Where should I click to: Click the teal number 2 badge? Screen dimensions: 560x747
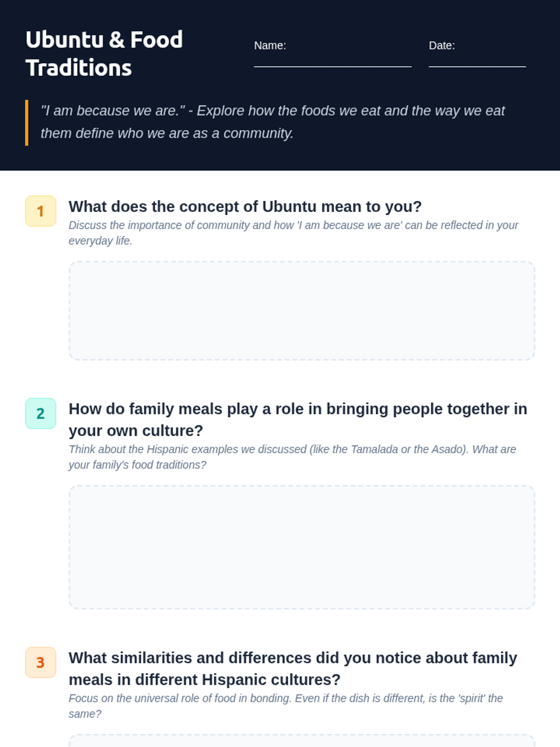tap(41, 413)
